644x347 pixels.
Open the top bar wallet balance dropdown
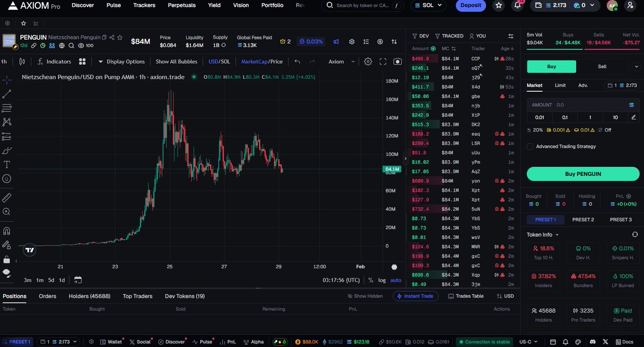[566, 5]
